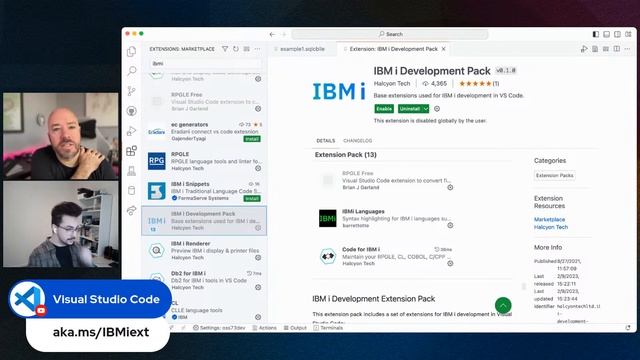This screenshot has height=360, width=640.
Task: Filter extensions with the funnel icon
Action: [x=225, y=49]
